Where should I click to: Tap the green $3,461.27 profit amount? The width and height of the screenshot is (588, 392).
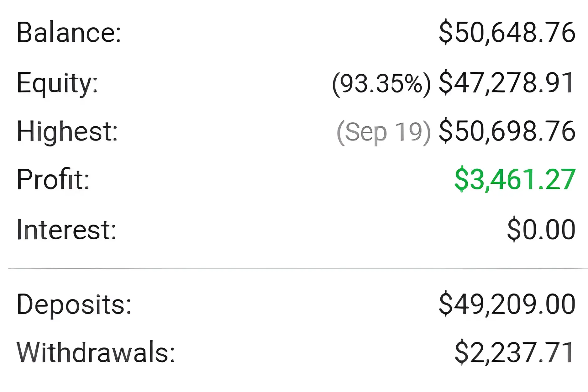click(x=515, y=179)
